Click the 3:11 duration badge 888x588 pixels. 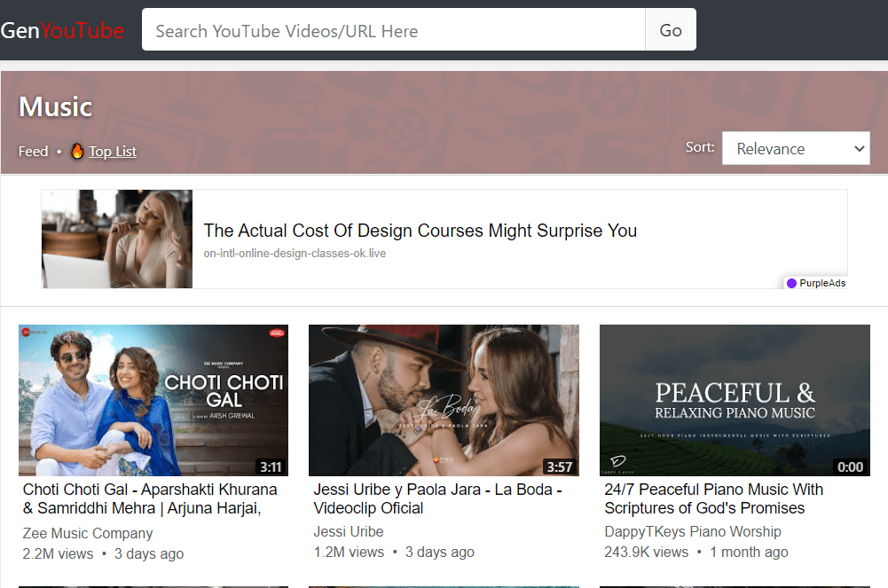click(271, 466)
